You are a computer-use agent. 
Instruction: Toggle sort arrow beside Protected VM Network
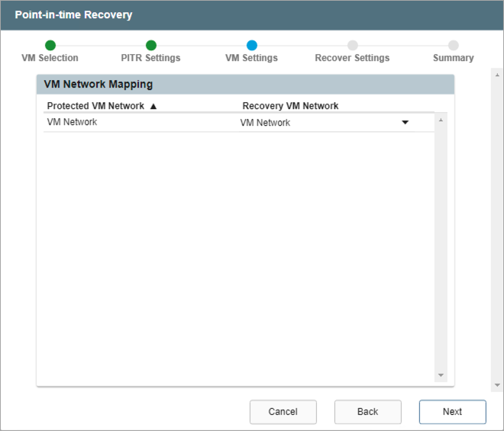pos(153,106)
